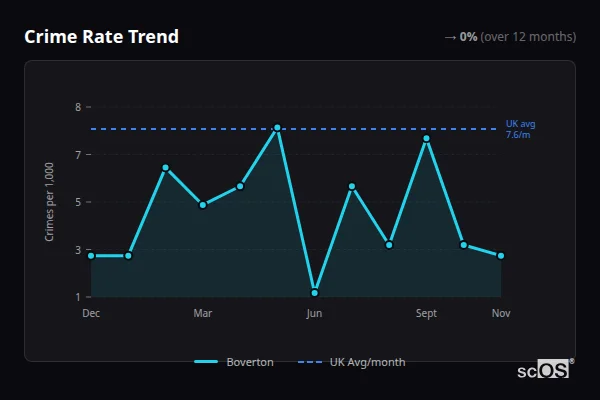This screenshot has width=600, height=400.
Task: Select the Nov final data point
Action: tap(501, 256)
